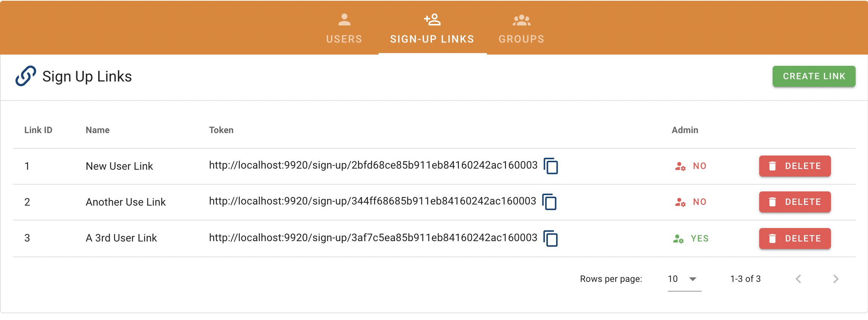This screenshot has height=320, width=868.
Task: Click the add-user icon above SIGN-UP LINKS
Action: [432, 19]
